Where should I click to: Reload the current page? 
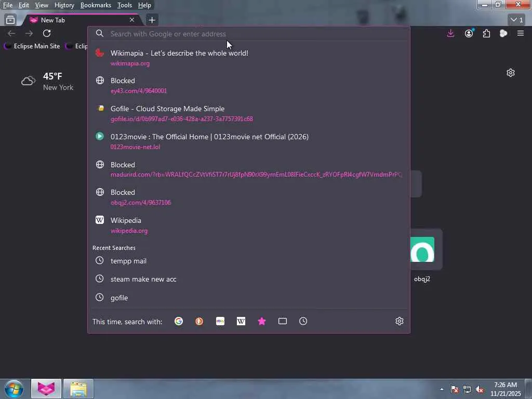point(47,33)
